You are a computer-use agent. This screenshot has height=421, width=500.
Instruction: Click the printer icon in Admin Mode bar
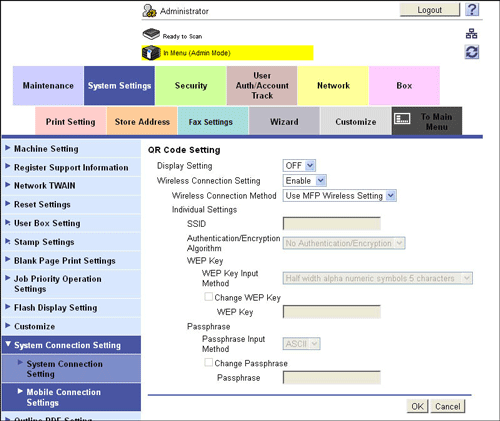pyautogui.click(x=151, y=53)
